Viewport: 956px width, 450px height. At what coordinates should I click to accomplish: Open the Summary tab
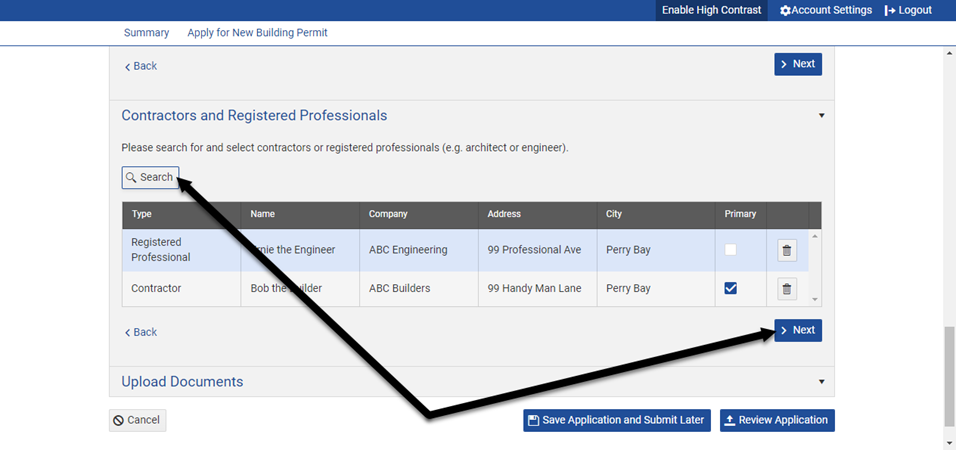coord(146,33)
